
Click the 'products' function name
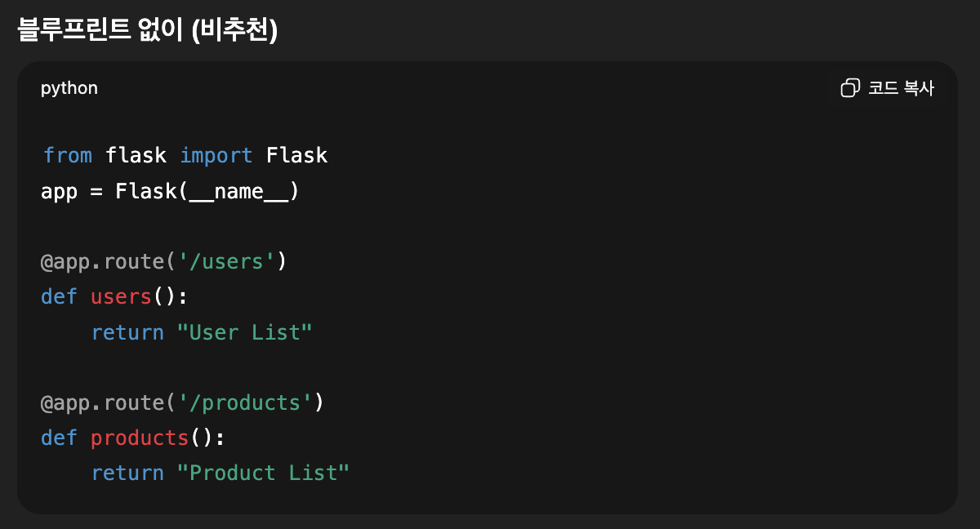coord(140,438)
